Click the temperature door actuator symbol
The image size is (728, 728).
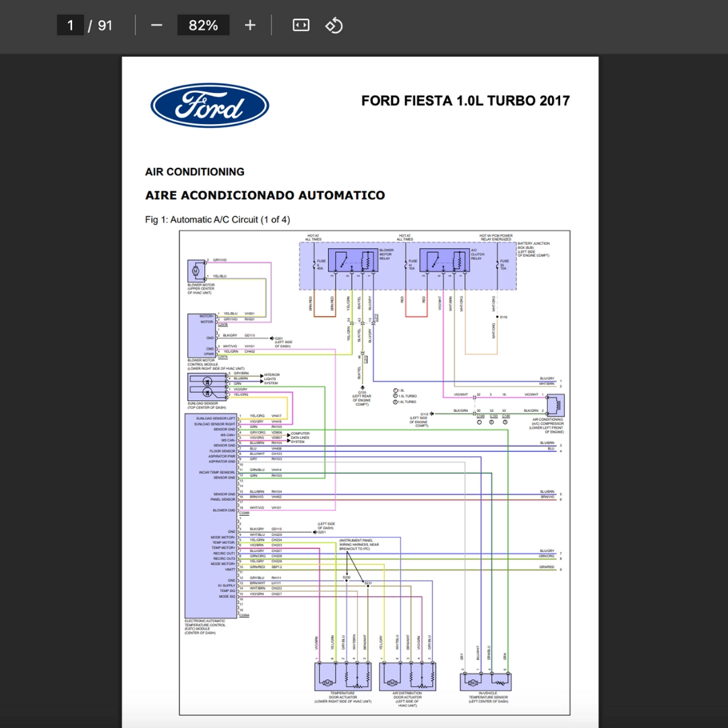click(342, 677)
